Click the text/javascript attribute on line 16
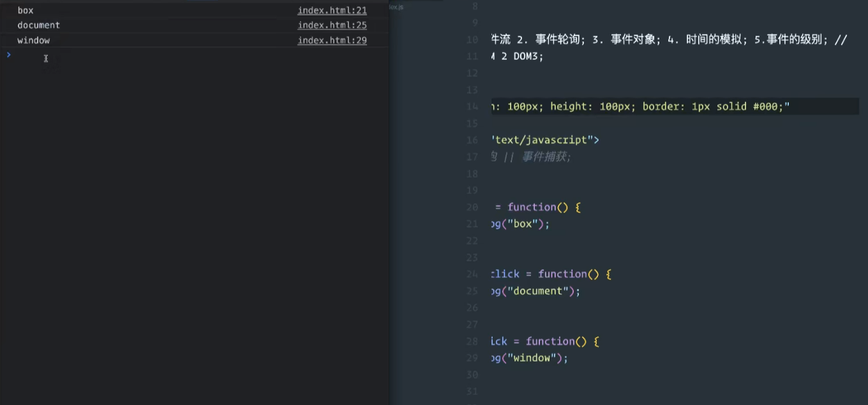This screenshot has width=868, height=405. 542,140
